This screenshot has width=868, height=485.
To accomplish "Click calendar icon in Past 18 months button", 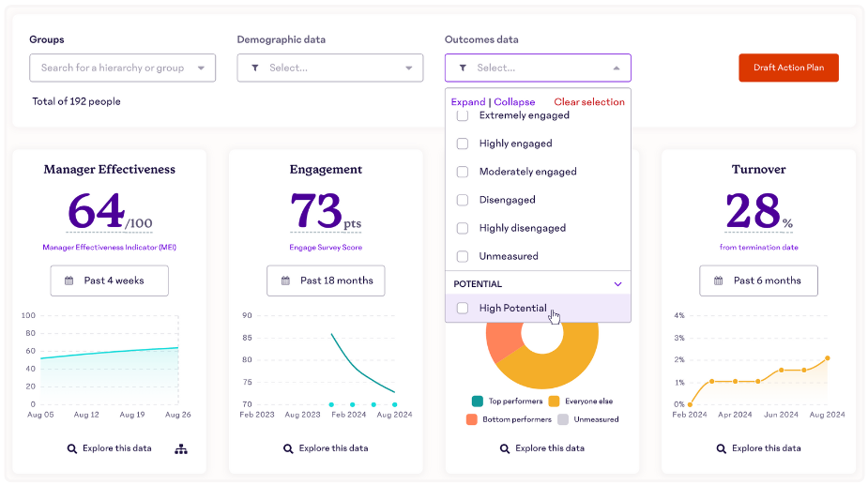I will [285, 280].
